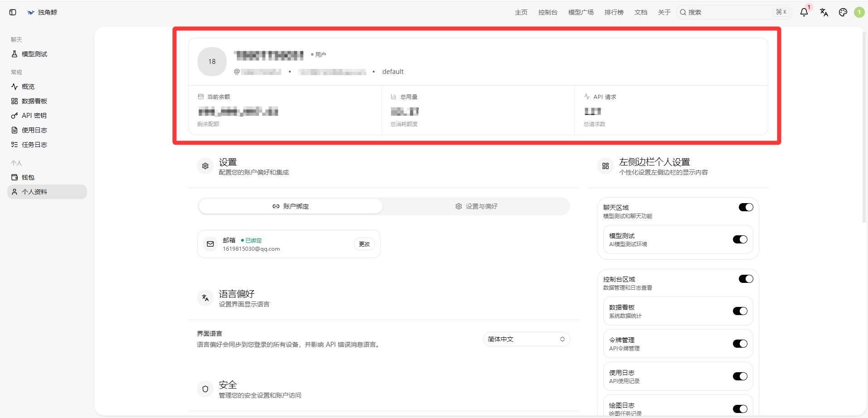Open the theme palette icon
This screenshot has width=868, height=418.
843,12
